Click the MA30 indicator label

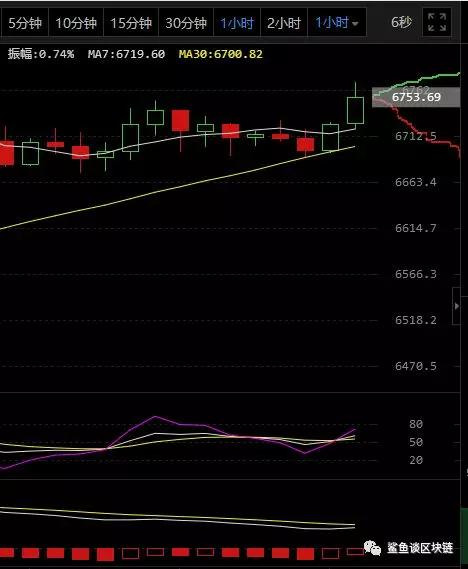coord(221,54)
